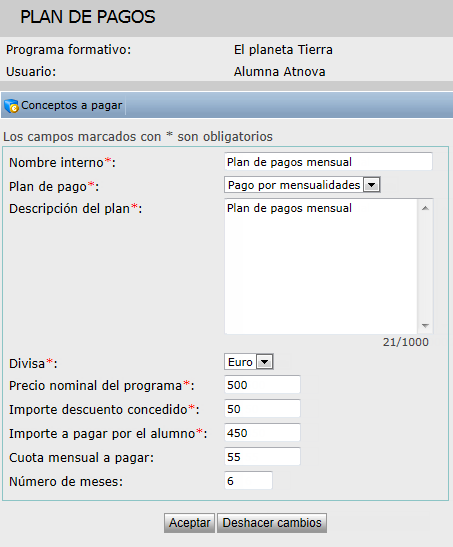Image resolution: width=453 pixels, height=547 pixels.
Task: Click the Cuota mensual a pagar field
Action: 262,457
